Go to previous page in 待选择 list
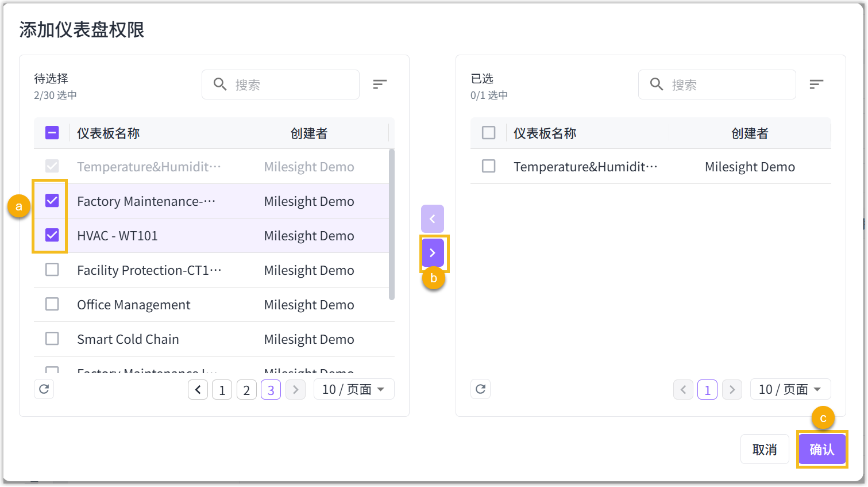The width and height of the screenshot is (868, 487). click(x=198, y=390)
